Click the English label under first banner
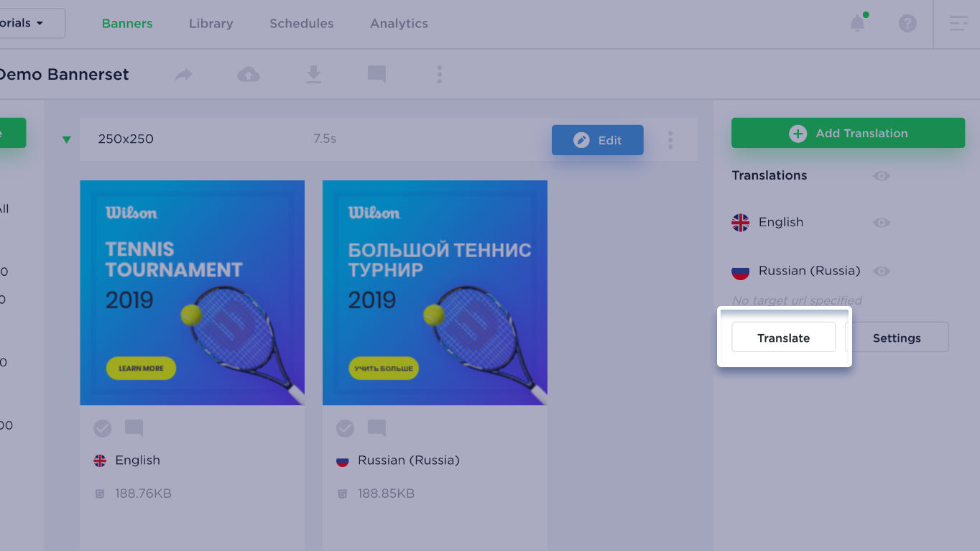Screen dimensions: 980x551 point(137,460)
